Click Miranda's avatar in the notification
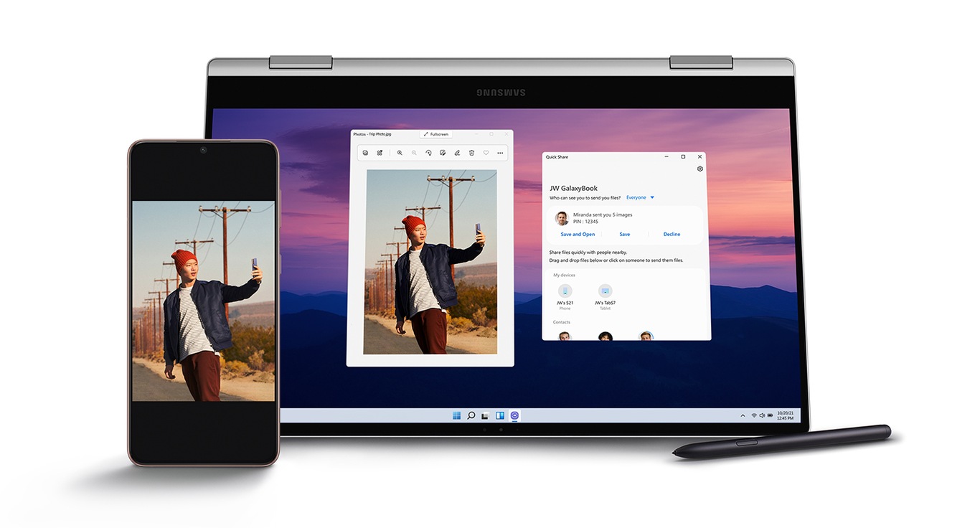Image resolution: width=980 pixels, height=528 pixels. [562, 218]
